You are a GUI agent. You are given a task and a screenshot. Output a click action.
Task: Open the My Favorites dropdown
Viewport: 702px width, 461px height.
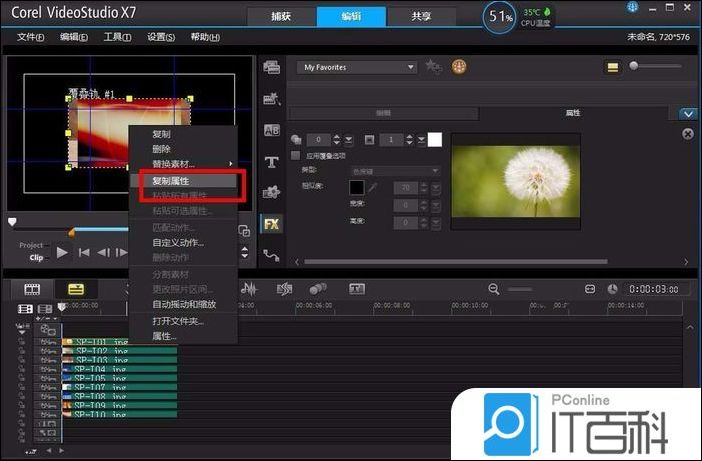pos(357,68)
